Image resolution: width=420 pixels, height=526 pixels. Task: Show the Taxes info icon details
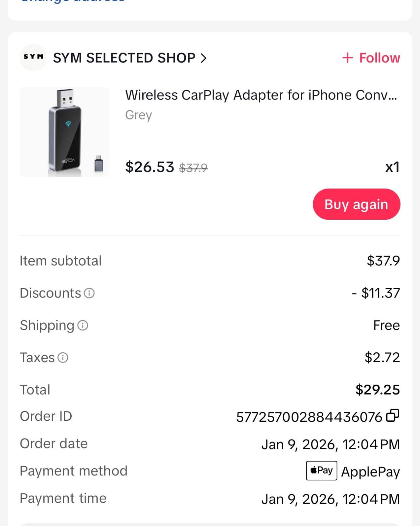pos(63,358)
